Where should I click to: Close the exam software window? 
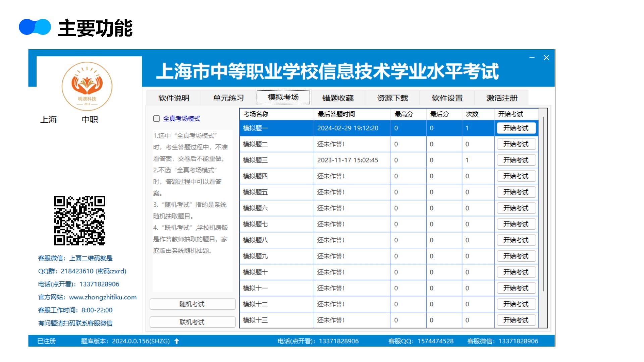coord(546,58)
